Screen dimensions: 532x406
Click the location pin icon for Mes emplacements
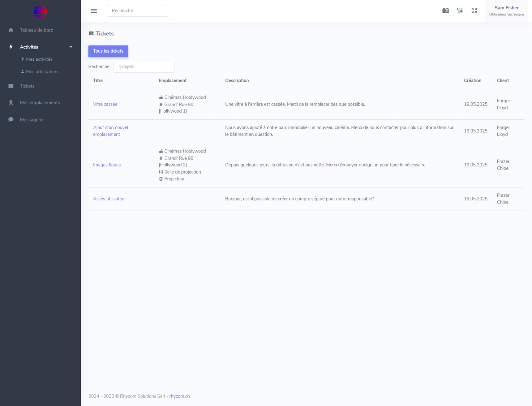(11, 103)
